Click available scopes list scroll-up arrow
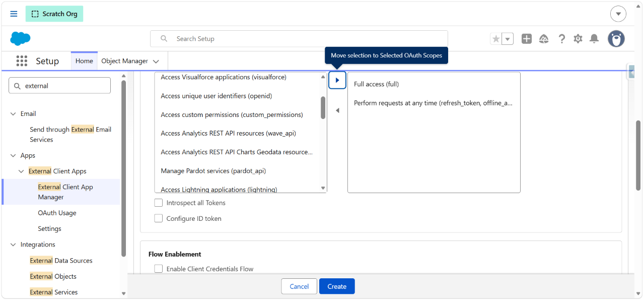644x300 pixels. (323, 77)
